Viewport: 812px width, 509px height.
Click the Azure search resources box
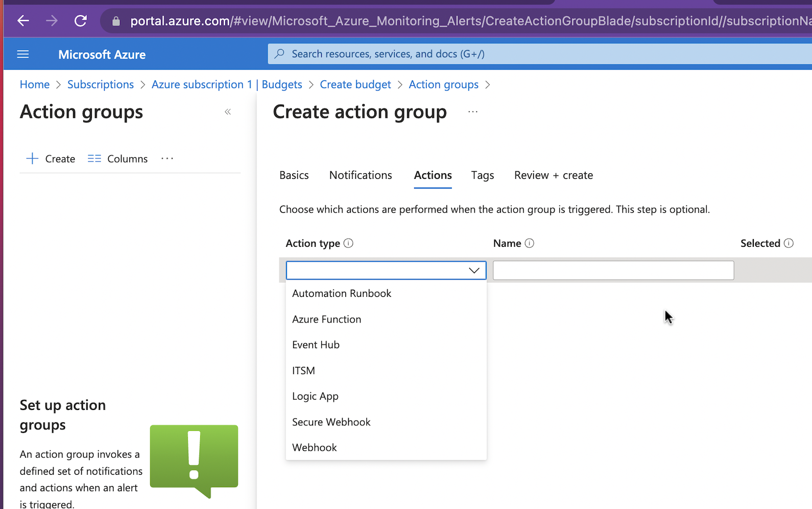[x=540, y=54]
